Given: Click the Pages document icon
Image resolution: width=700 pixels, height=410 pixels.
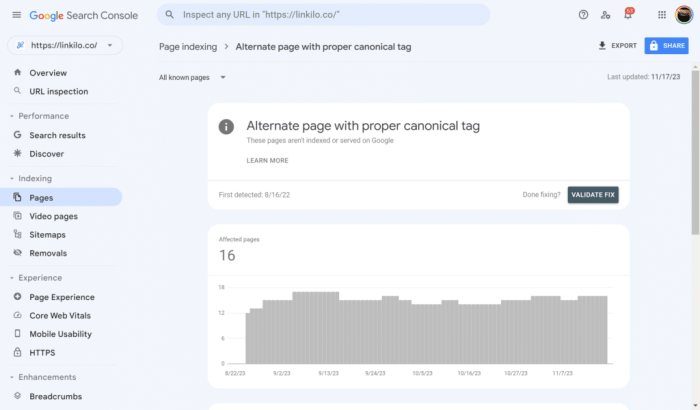Looking at the screenshot, I should [x=17, y=197].
